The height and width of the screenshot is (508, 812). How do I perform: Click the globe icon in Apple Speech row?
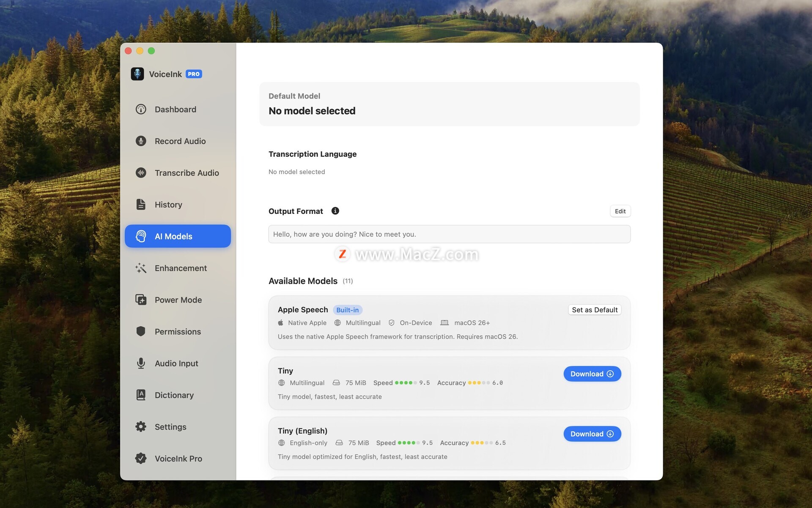(x=337, y=323)
